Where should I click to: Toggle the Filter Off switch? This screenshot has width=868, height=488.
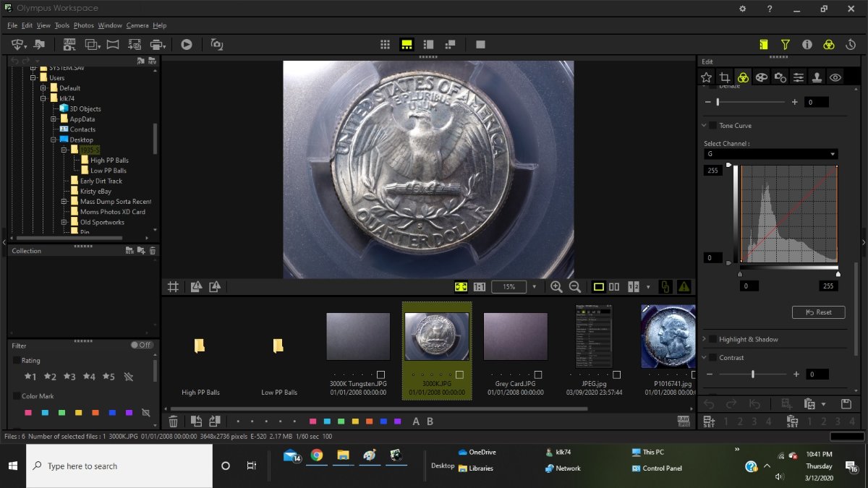[x=142, y=345]
